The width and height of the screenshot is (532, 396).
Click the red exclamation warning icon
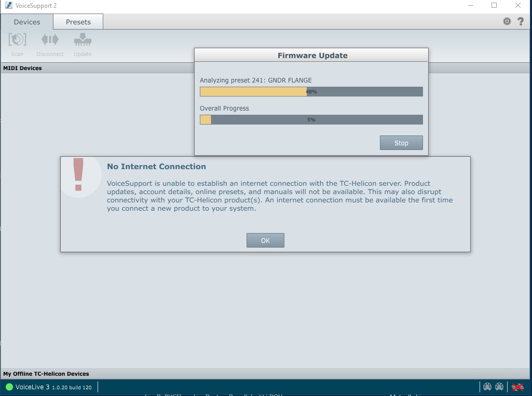[78, 174]
